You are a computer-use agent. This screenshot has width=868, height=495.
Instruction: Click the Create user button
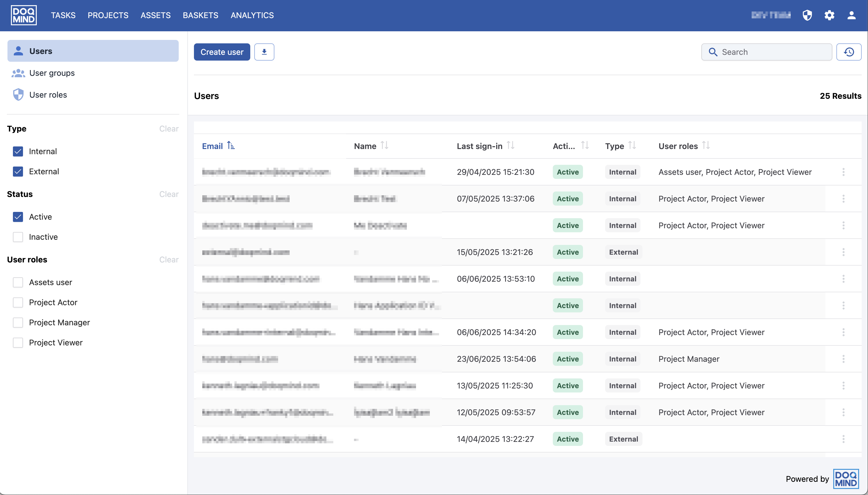click(222, 52)
